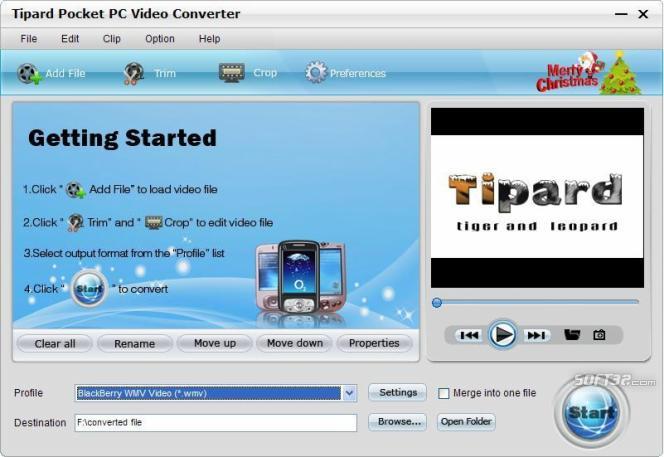The height and width of the screenshot is (457, 664).
Task: Expand the Profile dropdown arrow
Action: tap(349, 393)
